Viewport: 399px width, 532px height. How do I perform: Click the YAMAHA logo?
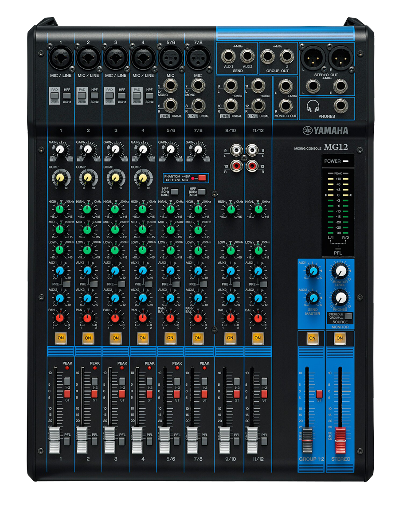[326, 131]
